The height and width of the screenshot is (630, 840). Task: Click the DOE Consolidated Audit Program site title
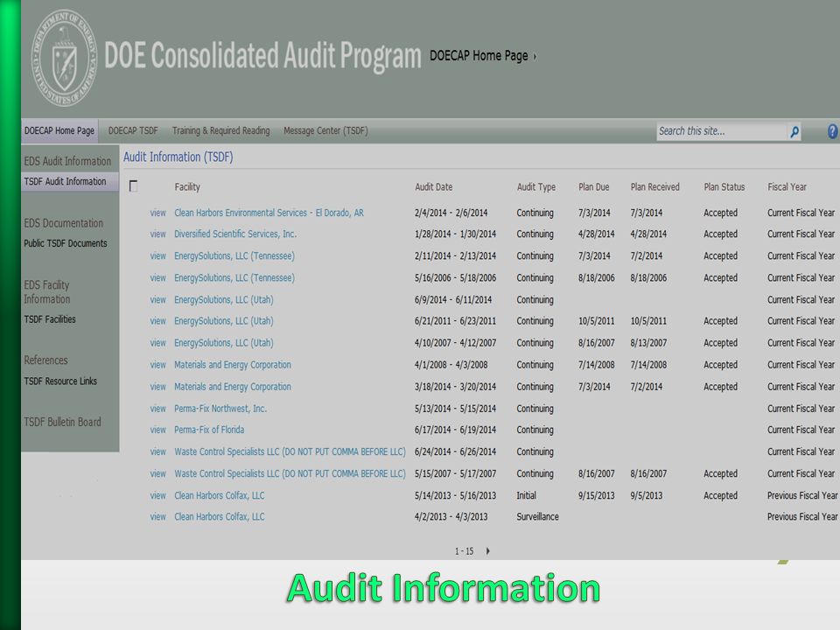coord(262,56)
